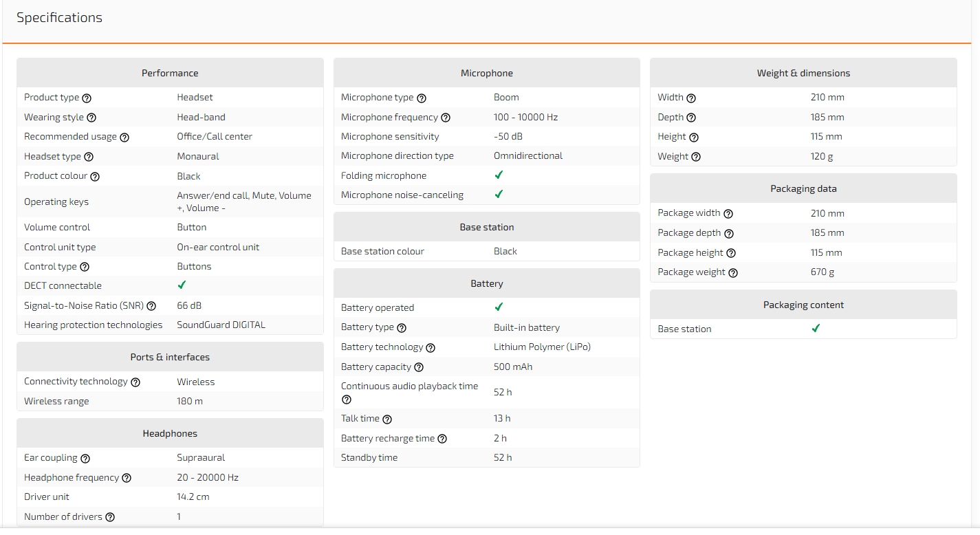Viewport: 980px width, 535px height.
Task: Click the Specifications heading
Action: point(59,18)
